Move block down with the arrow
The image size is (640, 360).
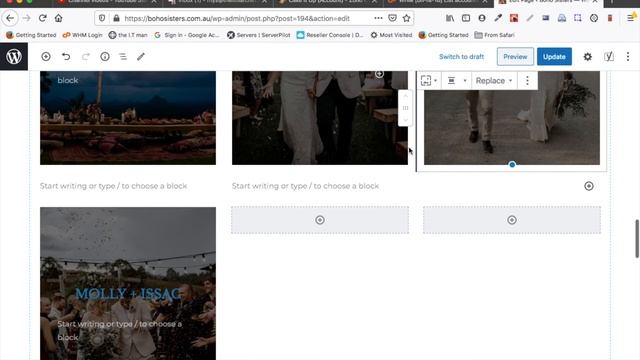point(405,120)
